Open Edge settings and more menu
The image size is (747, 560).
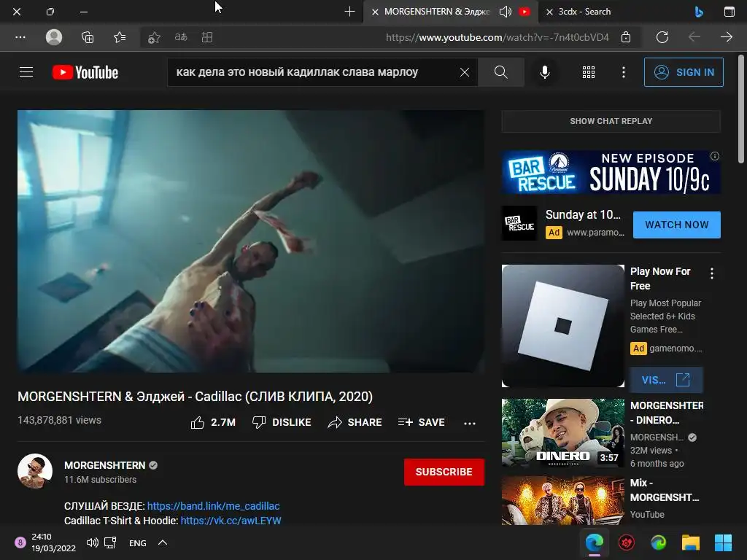(20, 37)
